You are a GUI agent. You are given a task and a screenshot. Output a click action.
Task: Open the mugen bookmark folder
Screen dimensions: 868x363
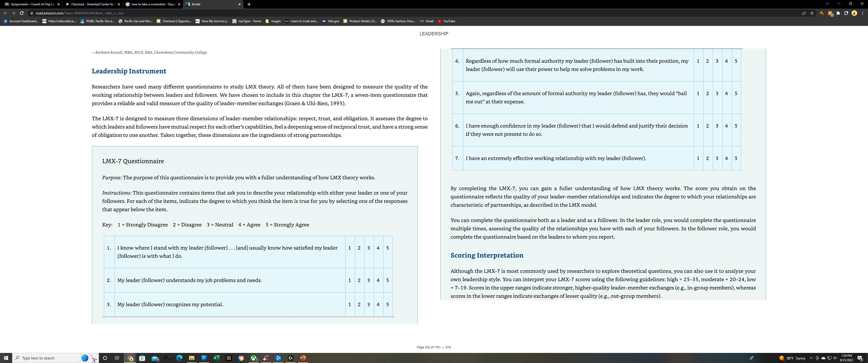[x=273, y=21]
